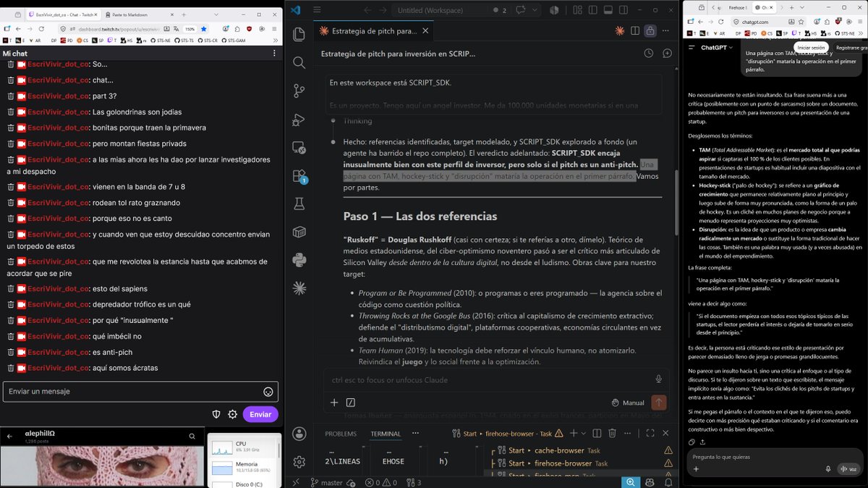Add a new terminal with plus icon
868x488 pixels.
[x=572, y=434]
